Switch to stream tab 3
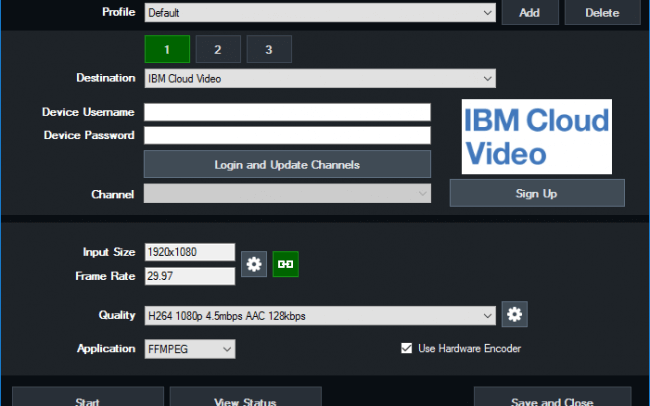Image resolution: width=650 pixels, height=406 pixels. [x=269, y=49]
